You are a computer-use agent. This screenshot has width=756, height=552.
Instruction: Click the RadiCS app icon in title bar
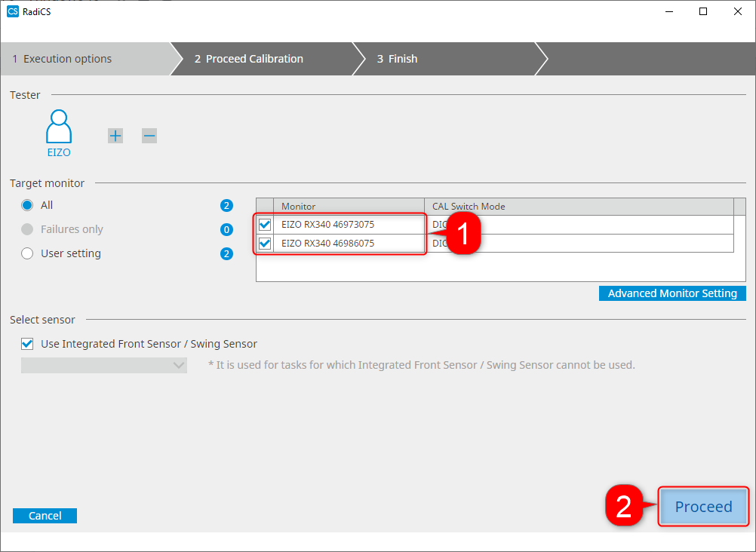13,11
